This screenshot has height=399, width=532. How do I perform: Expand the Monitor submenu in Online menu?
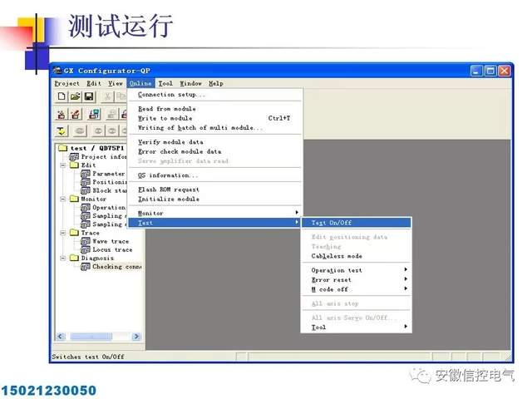pos(215,213)
